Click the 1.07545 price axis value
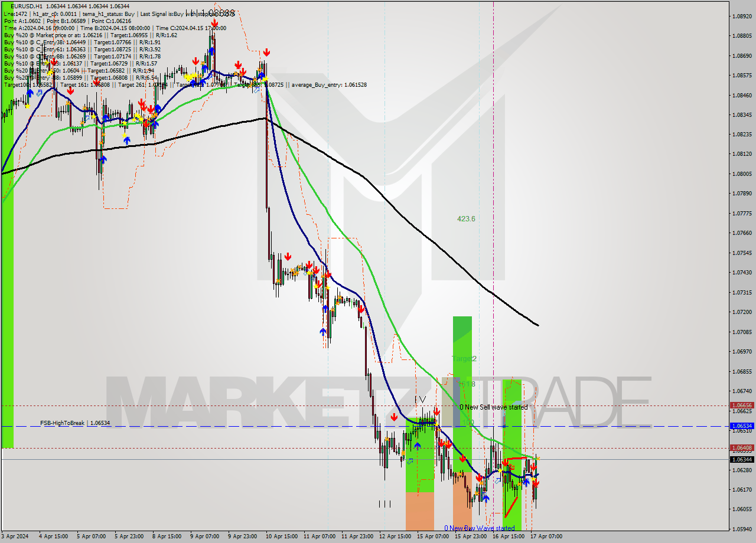The width and height of the screenshot is (756, 543). click(742, 253)
